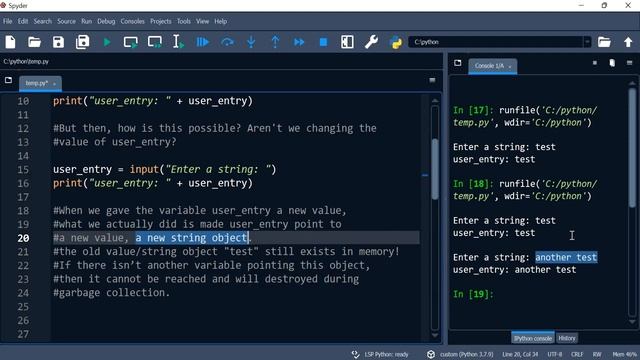This screenshot has width=640, height=360.
Task: Click the Line 20, Col 34 status entry
Action: click(x=520, y=354)
